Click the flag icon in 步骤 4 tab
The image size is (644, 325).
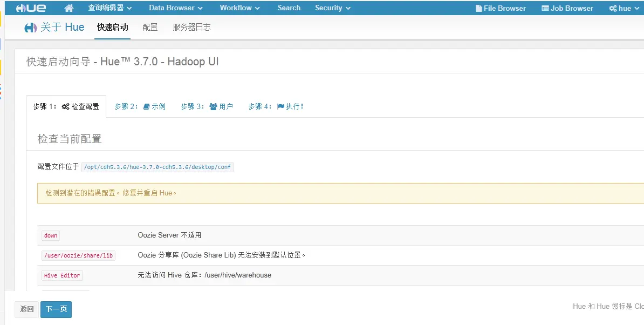(x=280, y=106)
